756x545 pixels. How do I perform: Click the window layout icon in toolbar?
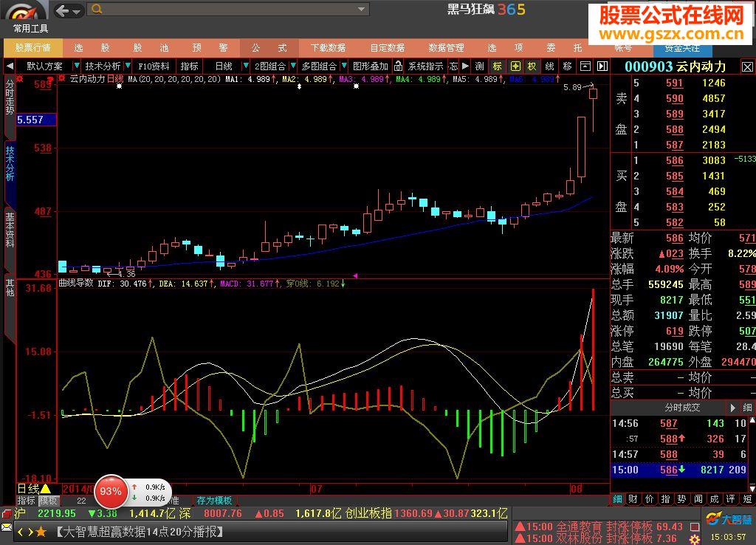coord(584,66)
